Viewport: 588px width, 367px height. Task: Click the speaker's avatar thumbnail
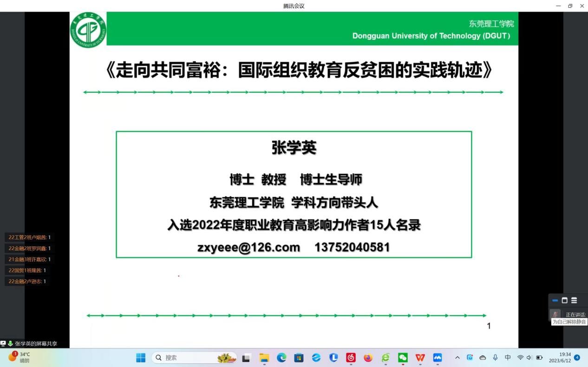[x=555, y=314]
